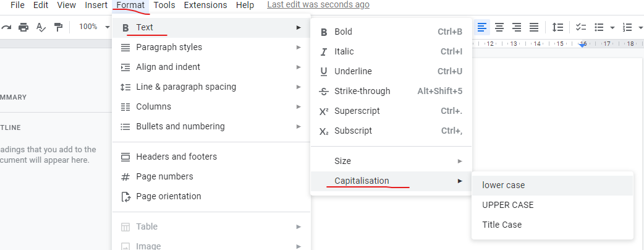This screenshot has width=644, height=250.
Task: Toggle the bulleted list button
Action: click(599, 27)
